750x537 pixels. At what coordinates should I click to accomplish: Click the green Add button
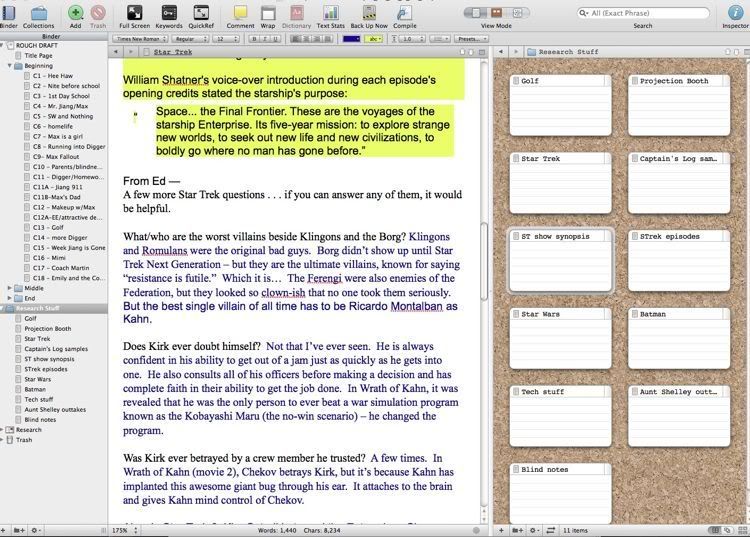click(76, 13)
